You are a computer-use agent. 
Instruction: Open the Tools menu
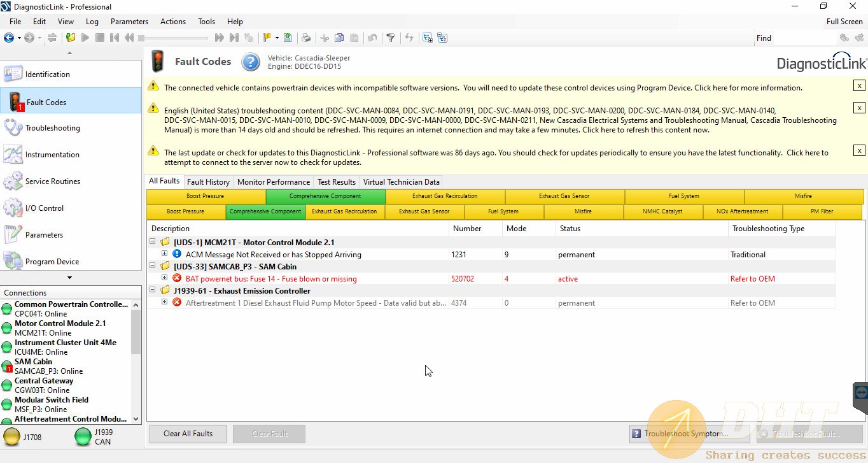[x=206, y=21]
